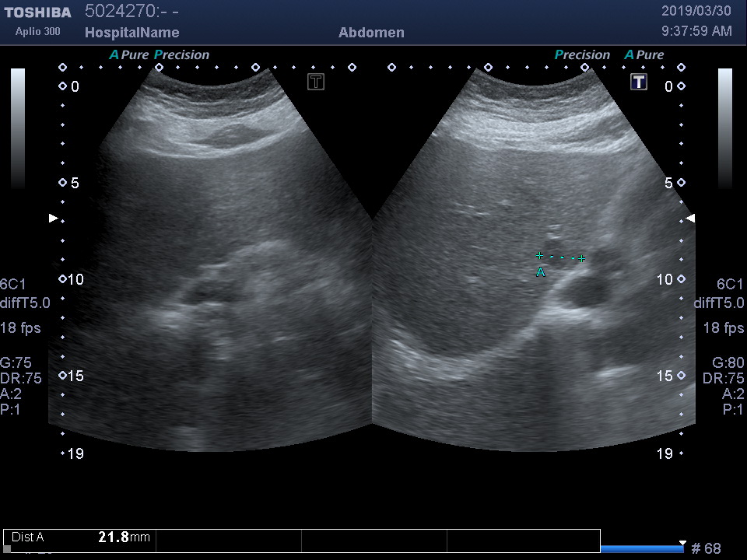
Task: Click the right gain G:80 value
Action: [x=728, y=362]
